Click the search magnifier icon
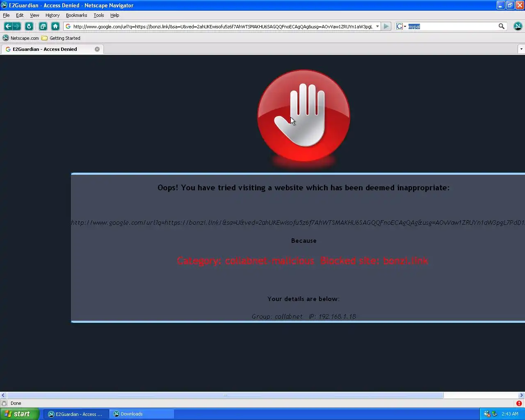The height and width of the screenshot is (420, 525). coord(501,26)
